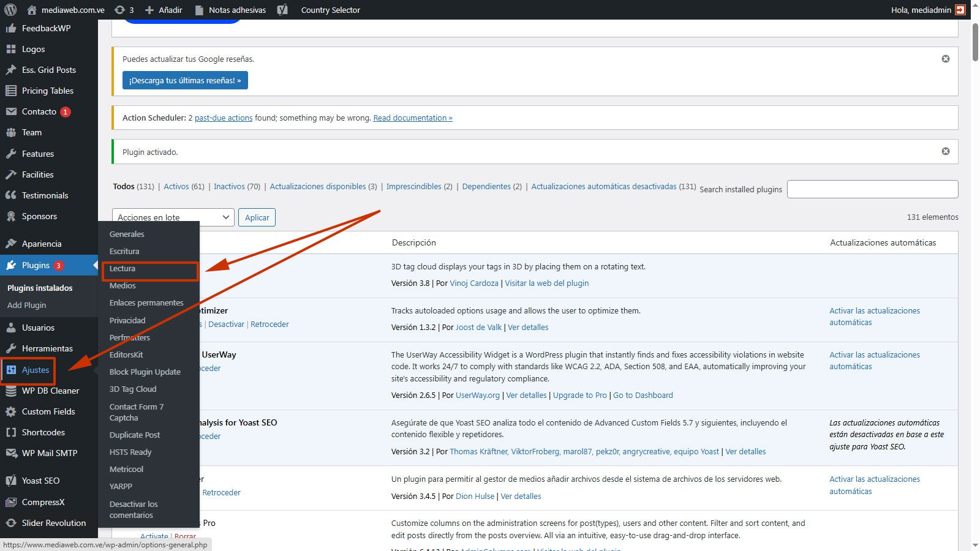The width and height of the screenshot is (980, 551).
Task: Select Lectura in the Ajustes flyout
Action: point(123,268)
